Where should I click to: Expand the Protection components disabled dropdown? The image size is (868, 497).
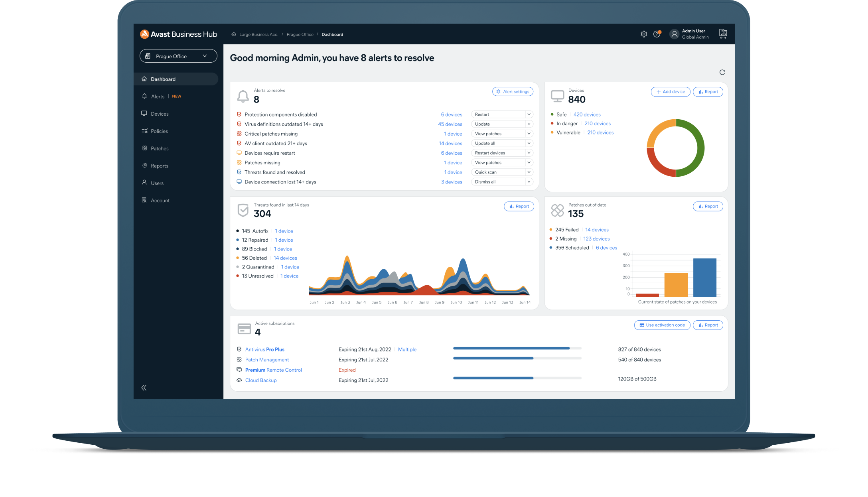527,114
